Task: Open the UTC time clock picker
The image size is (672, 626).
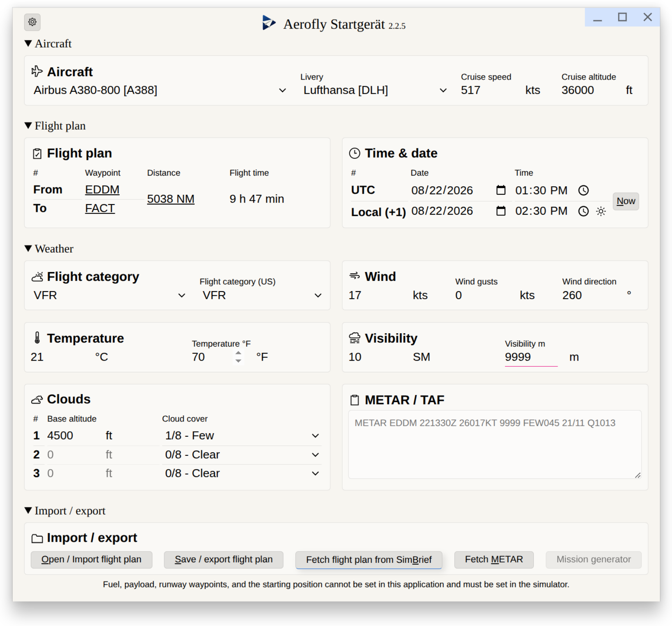Action: tap(583, 190)
